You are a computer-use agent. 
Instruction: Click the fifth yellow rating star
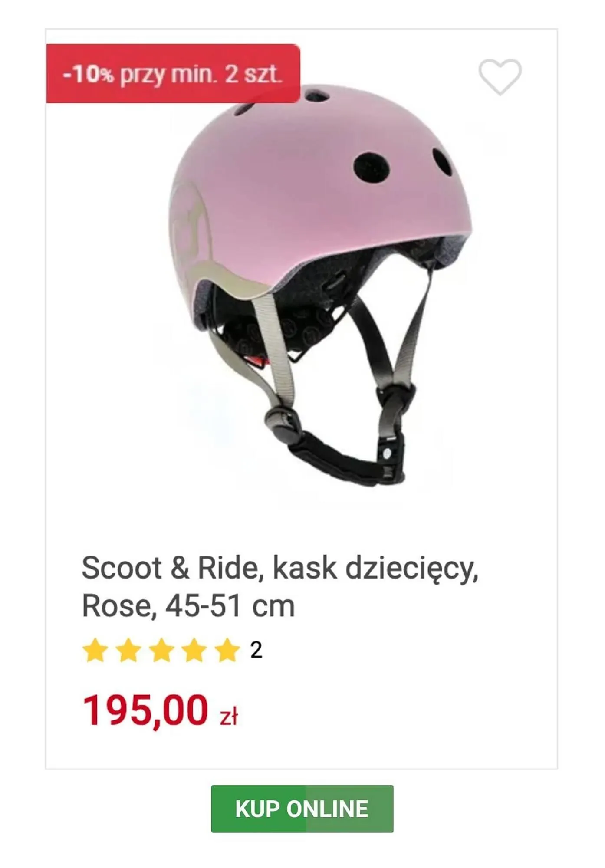[227, 650]
